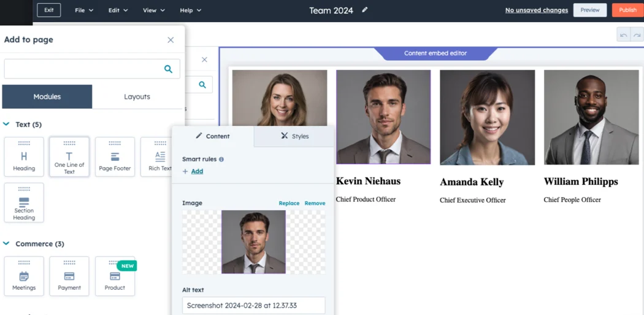Click the Publish button
This screenshot has height=315, width=644.
click(x=627, y=10)
